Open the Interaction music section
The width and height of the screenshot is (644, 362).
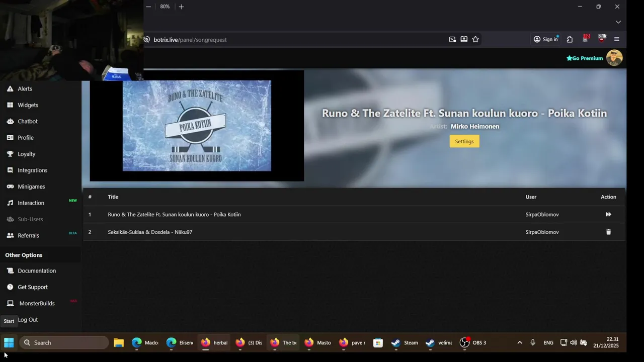[31, 203]
